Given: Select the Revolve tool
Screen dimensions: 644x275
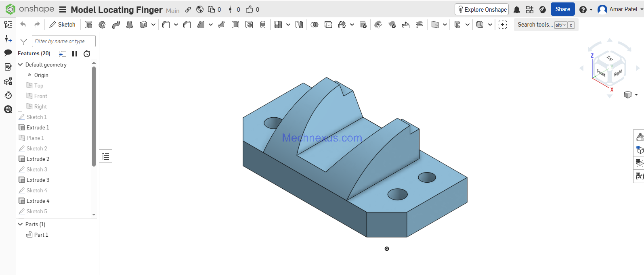Looking at the screenshot, I should pos(102,25).
